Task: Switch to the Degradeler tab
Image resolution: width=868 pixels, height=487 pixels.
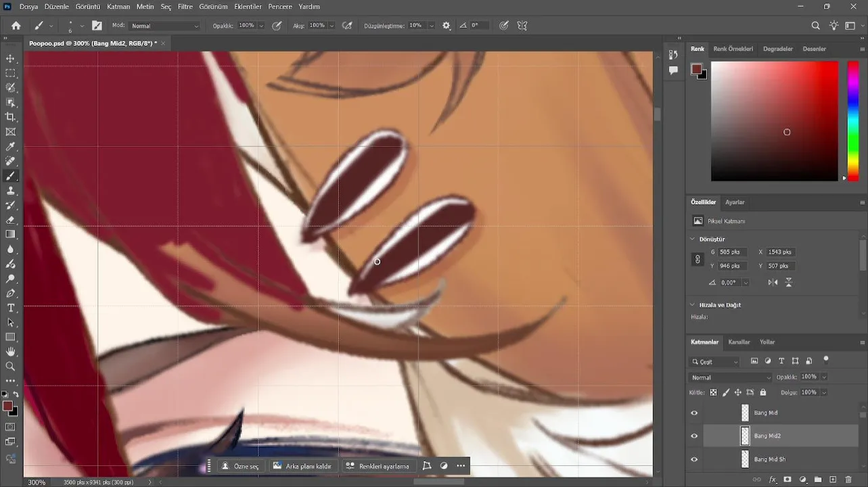Action: pyautogui.click(x=777, y=49)
